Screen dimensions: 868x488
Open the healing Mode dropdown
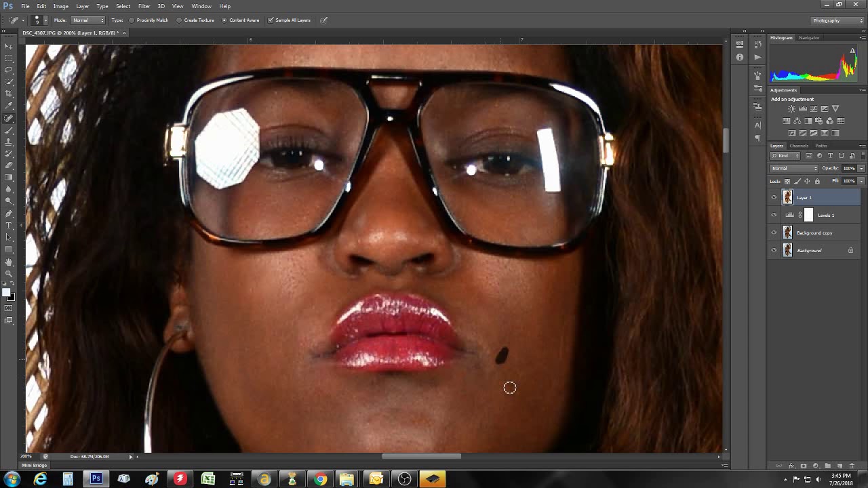click(x=88, y=20)
